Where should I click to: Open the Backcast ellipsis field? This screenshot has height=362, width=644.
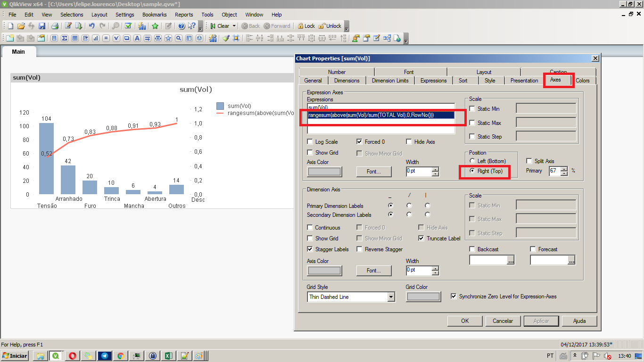pyautogui.click(x=510, y=260)
